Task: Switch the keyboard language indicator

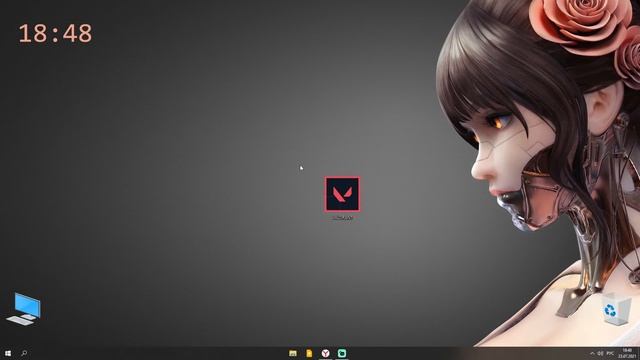Action: 610,353
